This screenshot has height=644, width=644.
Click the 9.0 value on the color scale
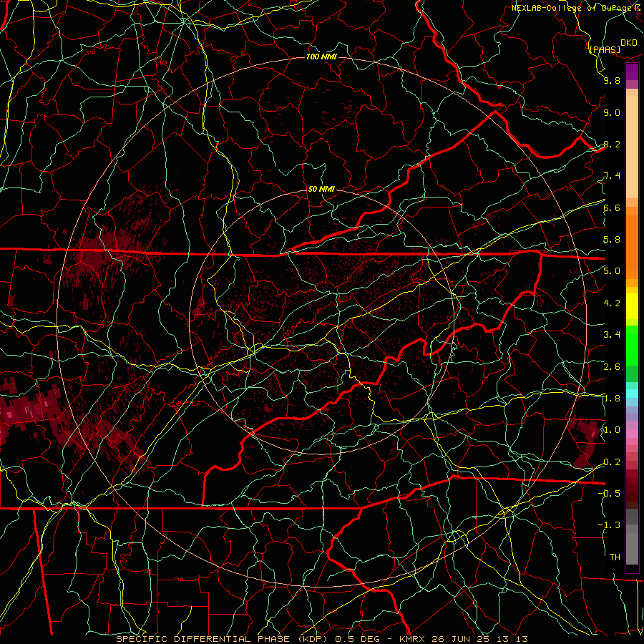pos(612,112)
